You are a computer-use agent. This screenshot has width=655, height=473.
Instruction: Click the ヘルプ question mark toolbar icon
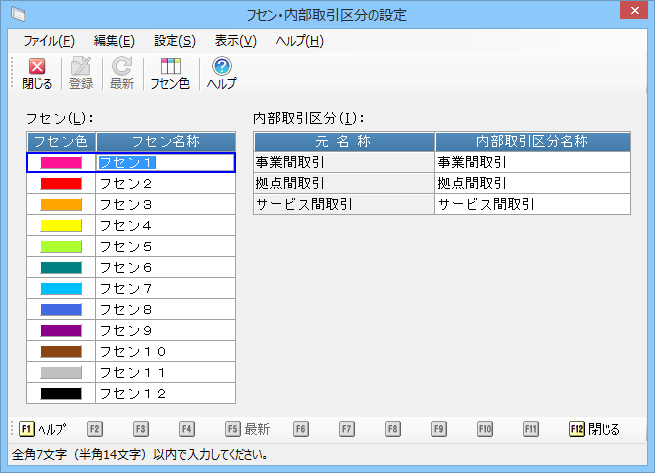click(221, 74)
